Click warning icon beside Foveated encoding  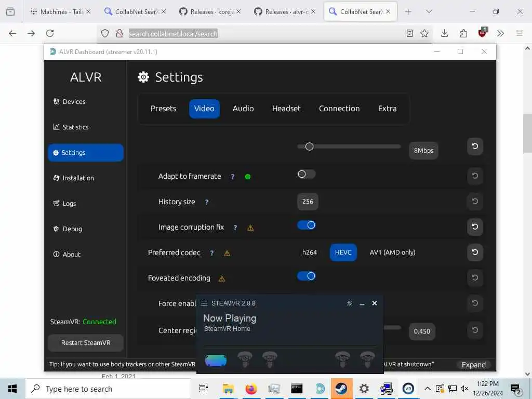pos(222,278)
